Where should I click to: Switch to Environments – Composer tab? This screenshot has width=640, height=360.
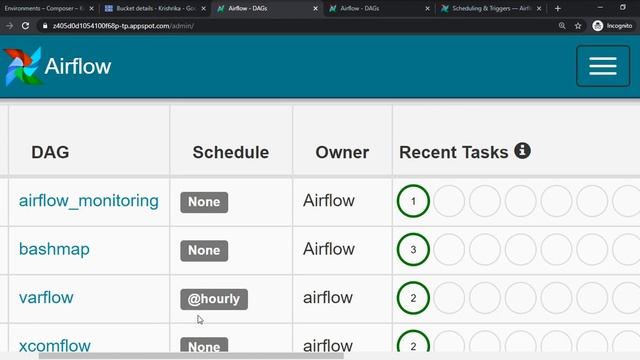(44, 8)
